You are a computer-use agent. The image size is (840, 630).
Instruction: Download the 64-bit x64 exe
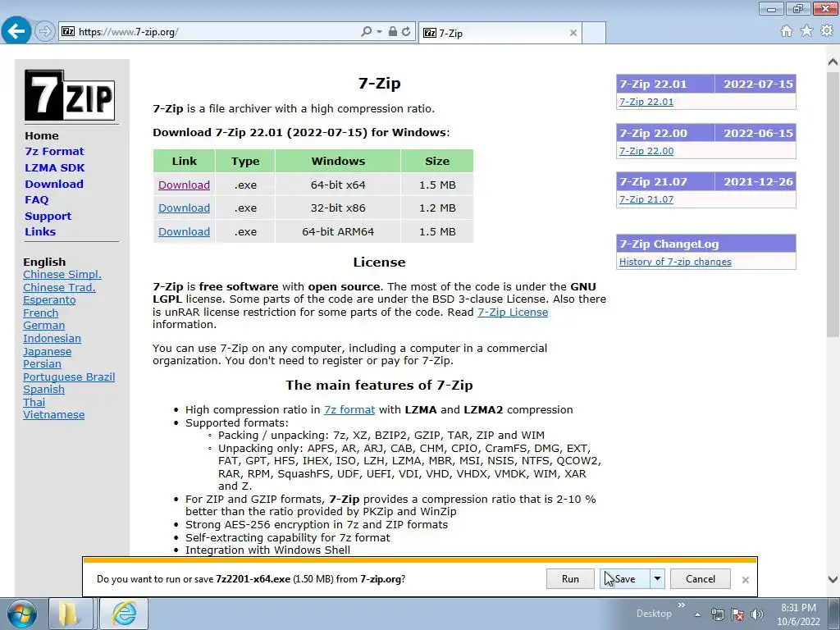tap(184, 185)
